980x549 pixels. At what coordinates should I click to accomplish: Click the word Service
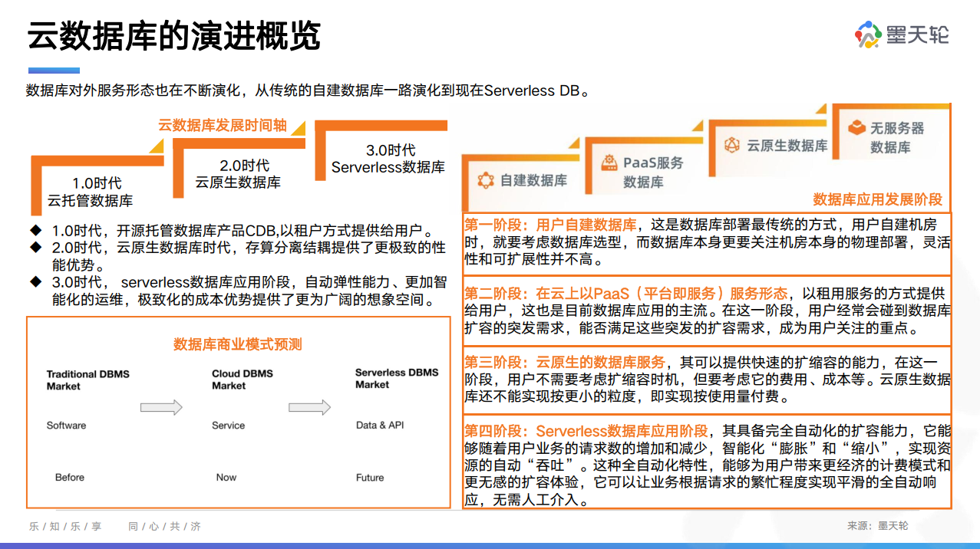[x=229, y=426]
